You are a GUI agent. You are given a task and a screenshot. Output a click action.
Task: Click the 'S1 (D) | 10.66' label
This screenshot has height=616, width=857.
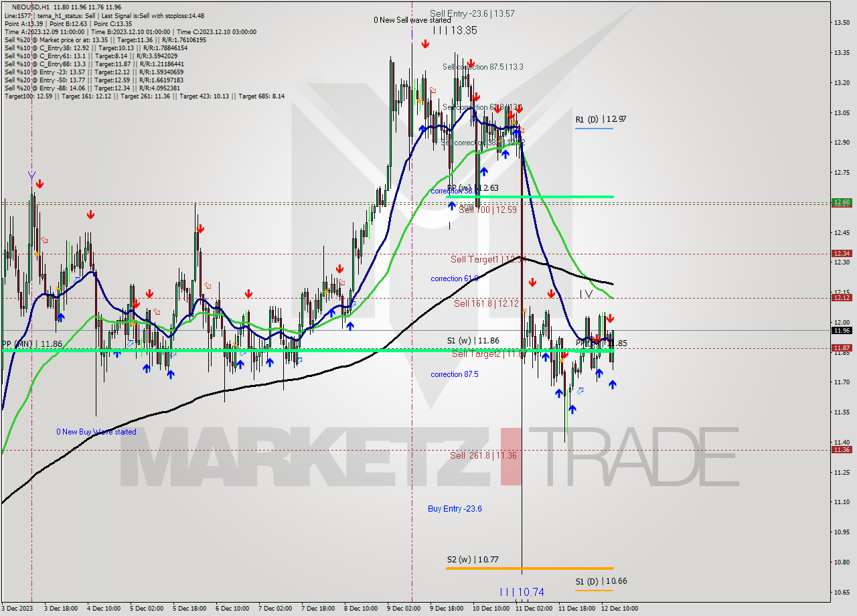(x=601, y=581)
